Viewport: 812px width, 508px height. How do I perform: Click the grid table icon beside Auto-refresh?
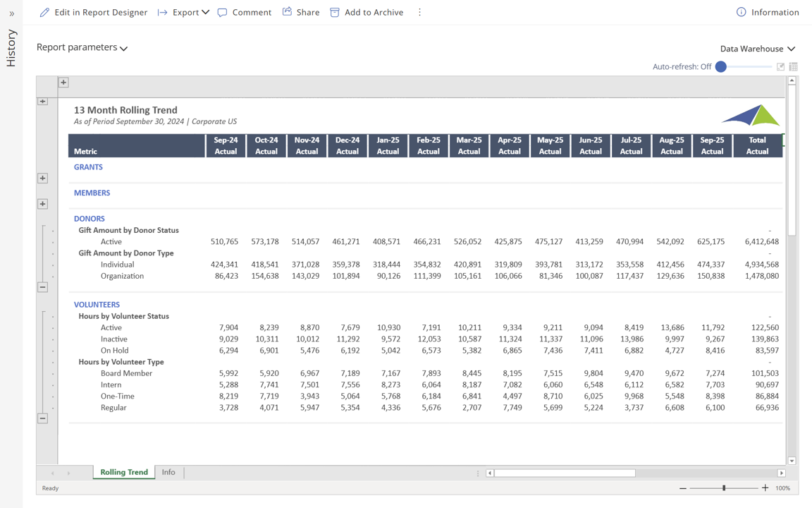794,67
